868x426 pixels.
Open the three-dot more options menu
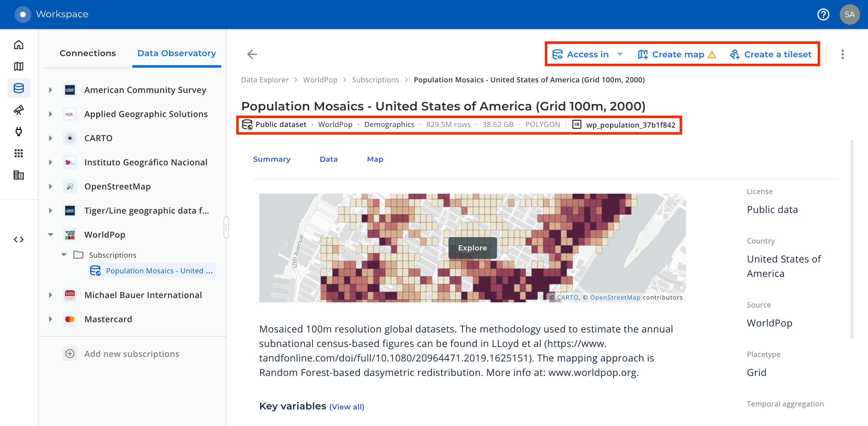tap(842, 54)
